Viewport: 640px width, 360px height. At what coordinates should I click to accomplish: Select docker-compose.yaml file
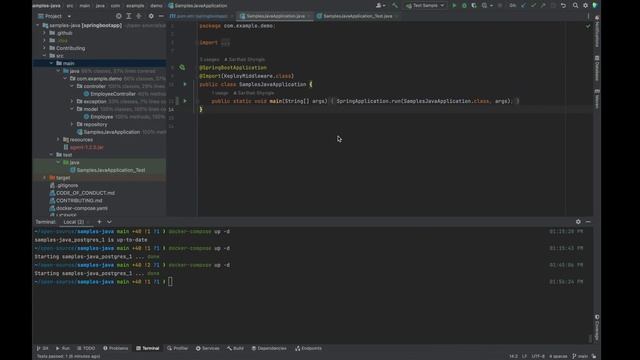(82, 208)
